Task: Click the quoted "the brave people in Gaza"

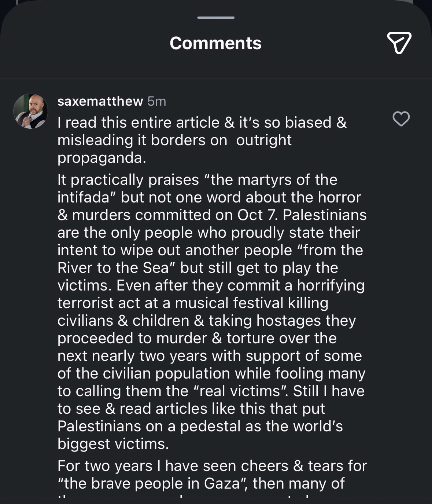Action: point(152,483)
